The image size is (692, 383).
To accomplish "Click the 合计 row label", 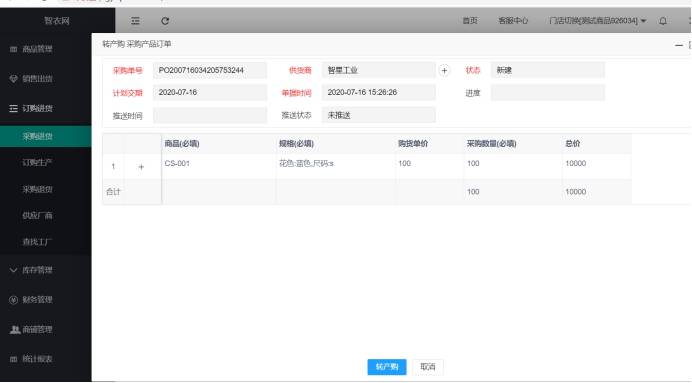I will coord(113,192).
